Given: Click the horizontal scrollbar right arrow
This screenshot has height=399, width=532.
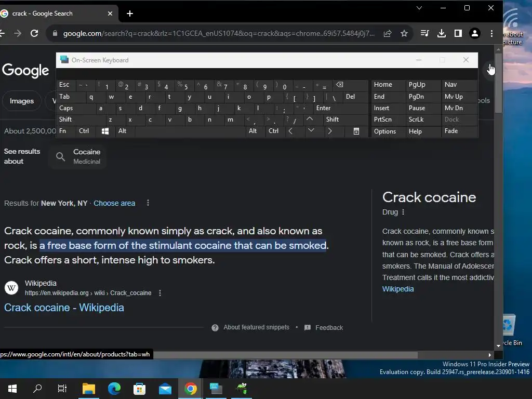Looking at the screenshot, I should [x=489, y=355].
